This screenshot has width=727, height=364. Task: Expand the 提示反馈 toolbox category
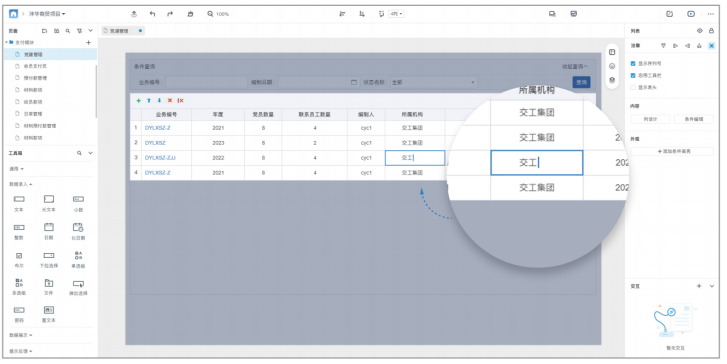[21, 351]
